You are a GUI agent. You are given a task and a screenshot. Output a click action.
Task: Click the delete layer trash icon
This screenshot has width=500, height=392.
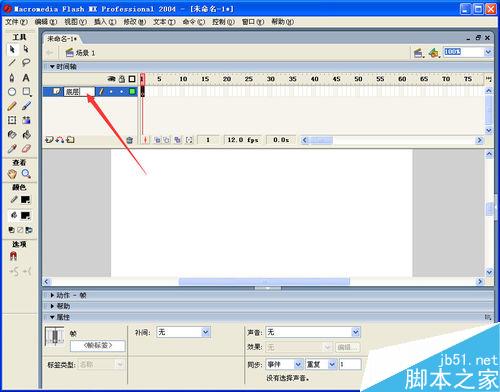tap(130, 140)
